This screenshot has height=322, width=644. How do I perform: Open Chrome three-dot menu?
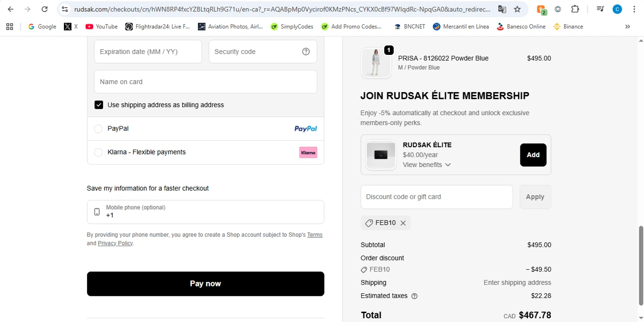point(634,9)
